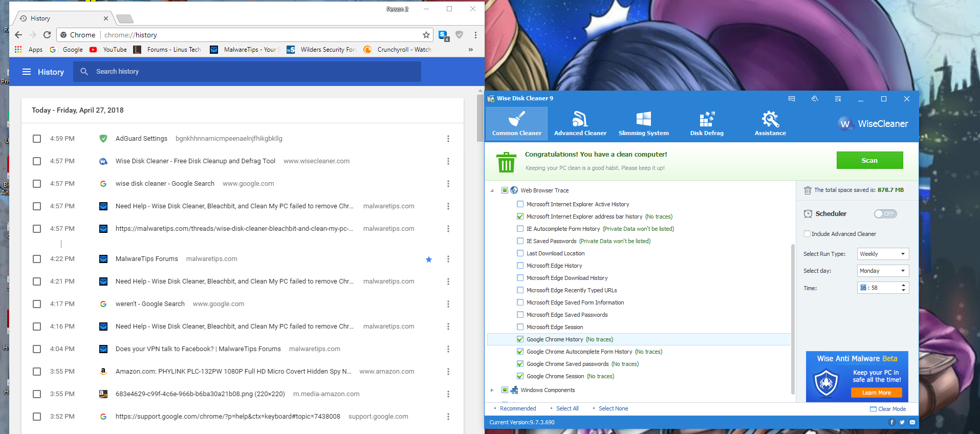Screen dimensions: 980x434
Task: Open Chrome's three-dot menu
Action: pos(475,35)
